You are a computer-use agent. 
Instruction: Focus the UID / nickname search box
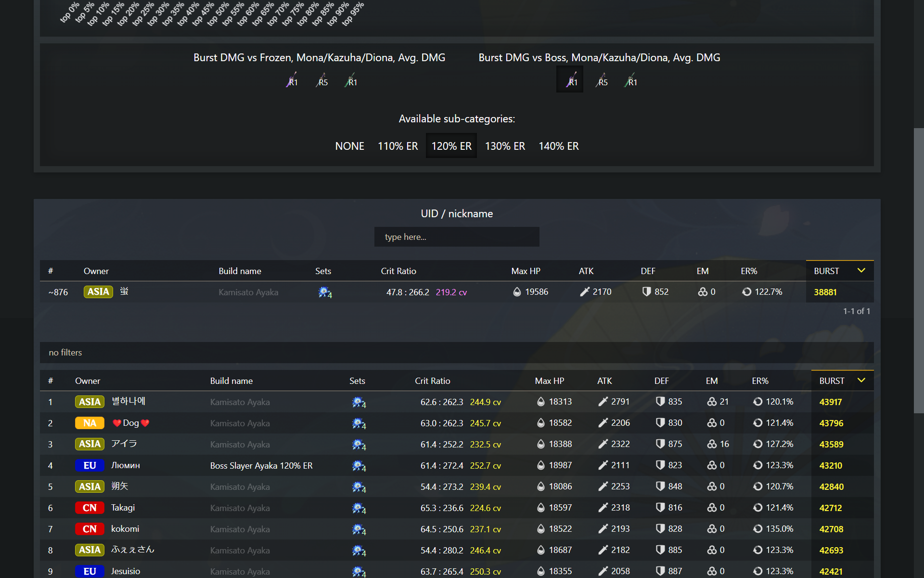457,237
